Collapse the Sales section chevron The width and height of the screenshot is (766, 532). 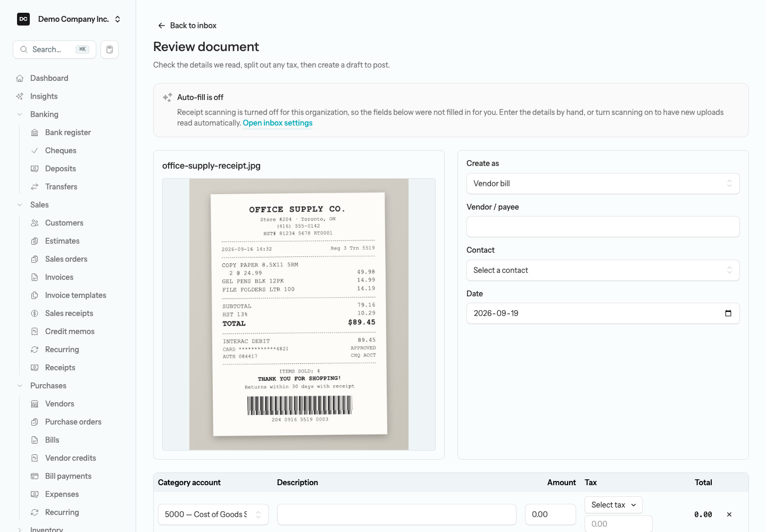(20, 205)
